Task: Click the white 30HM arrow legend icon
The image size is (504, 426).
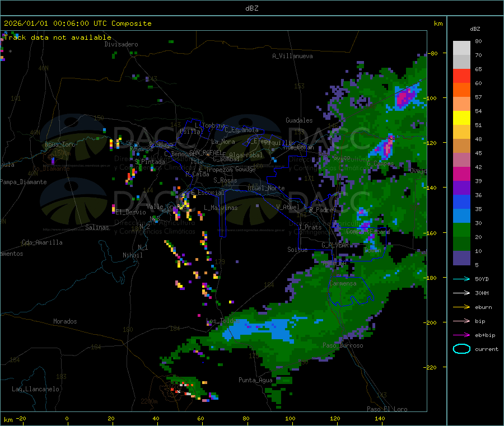Action: tap(461, 293)
